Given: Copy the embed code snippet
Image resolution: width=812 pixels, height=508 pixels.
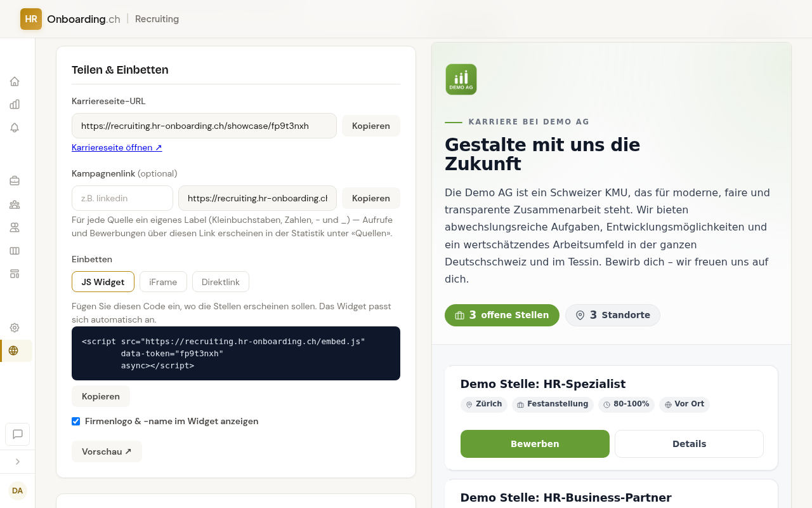Looking at the screenshot, I should pyautogui.click(x=101, y=396).
